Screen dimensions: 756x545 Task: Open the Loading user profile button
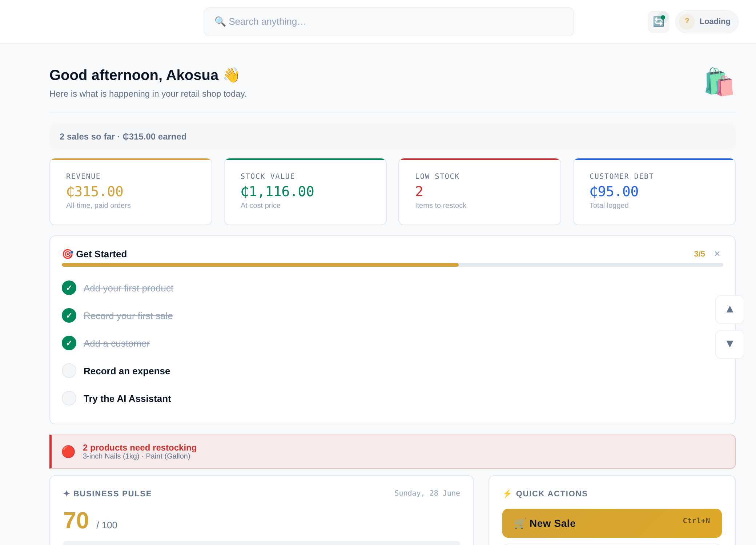pyautogui.click(x=707, y=22)
